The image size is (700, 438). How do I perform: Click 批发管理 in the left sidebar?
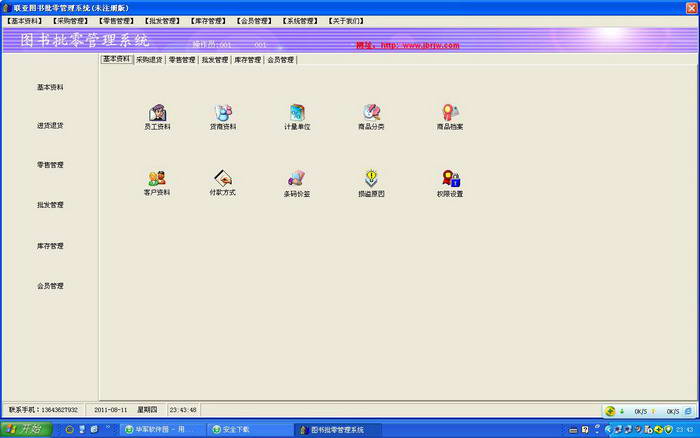pyautogui.click(x=50, y=205)
